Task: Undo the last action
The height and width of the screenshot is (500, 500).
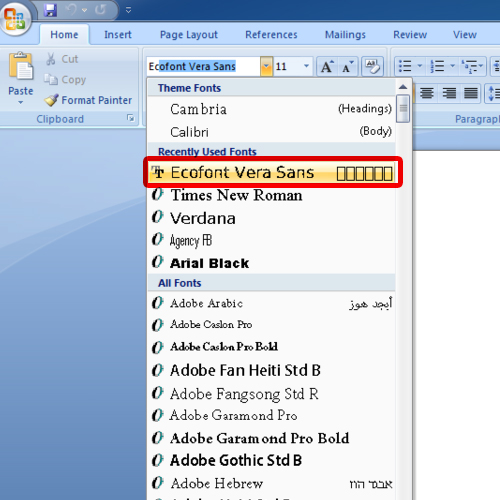Action: [x=71, y=10]
